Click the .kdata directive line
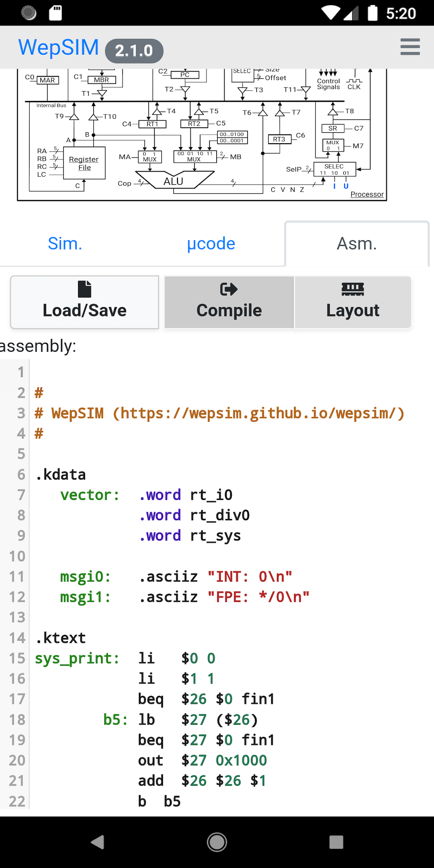Screen dimensions: 434x868 pyautogui.click(x=61, y=475)
